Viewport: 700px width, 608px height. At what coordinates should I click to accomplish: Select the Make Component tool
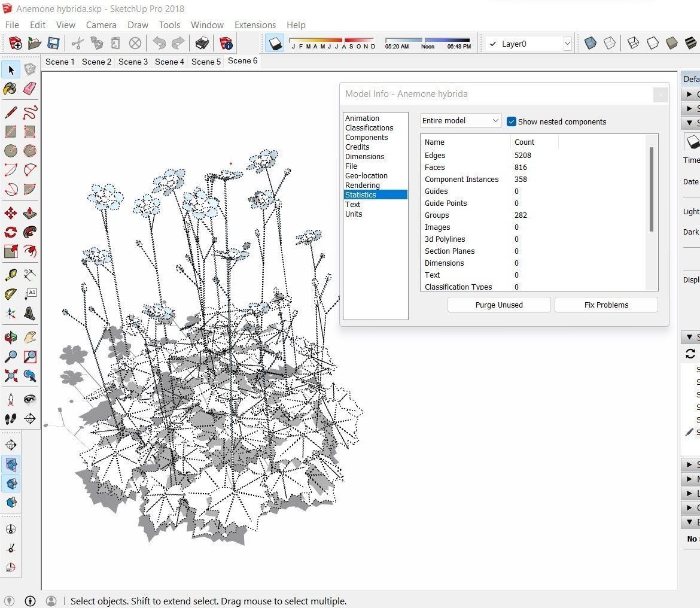click(x=30, y=69)
